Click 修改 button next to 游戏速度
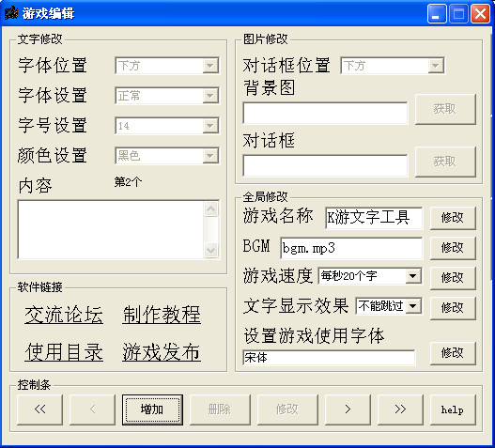Screen dimensions: 495x448 [453, 278]
